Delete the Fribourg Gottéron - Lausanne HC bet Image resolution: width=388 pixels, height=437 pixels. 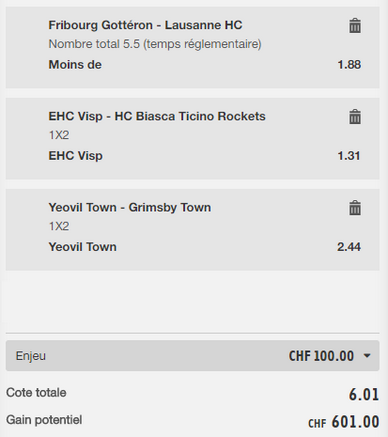tap(355, 26)
